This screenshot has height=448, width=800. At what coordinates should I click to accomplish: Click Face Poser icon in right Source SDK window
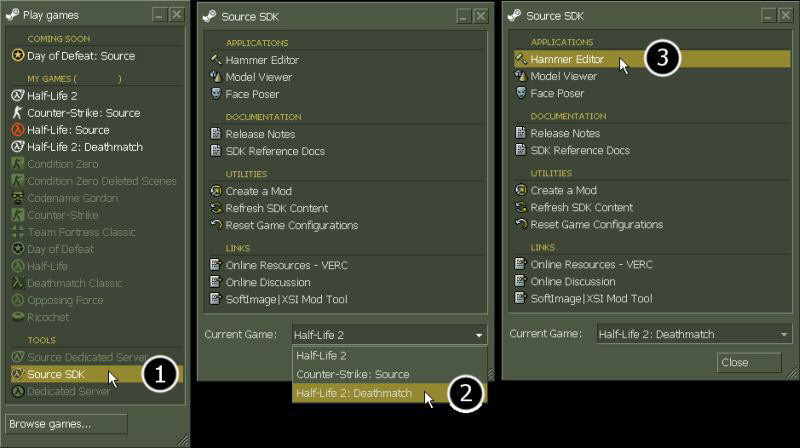tap(520, 93)
